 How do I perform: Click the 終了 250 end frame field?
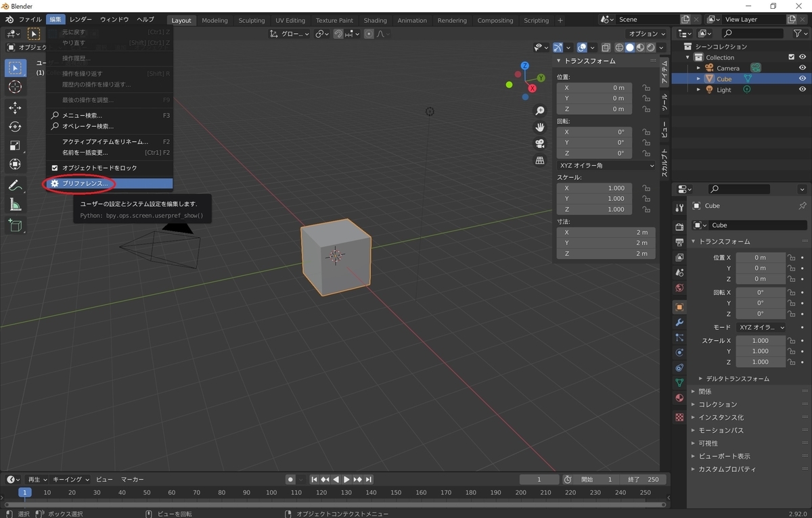[643, 479]
